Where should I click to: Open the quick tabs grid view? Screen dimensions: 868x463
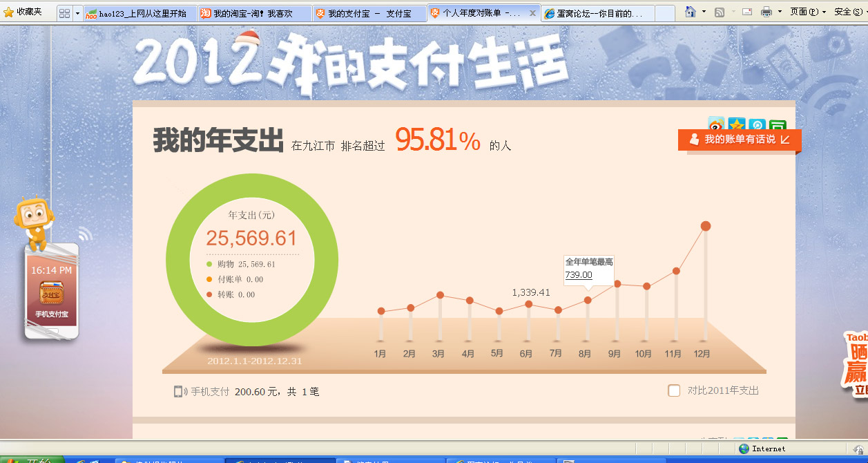(x=64, y=13)
